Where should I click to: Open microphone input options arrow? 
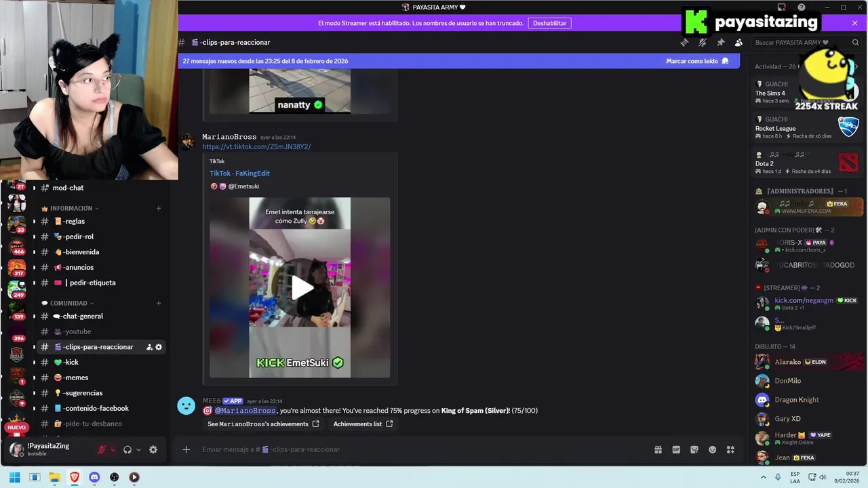pos(113,449)
